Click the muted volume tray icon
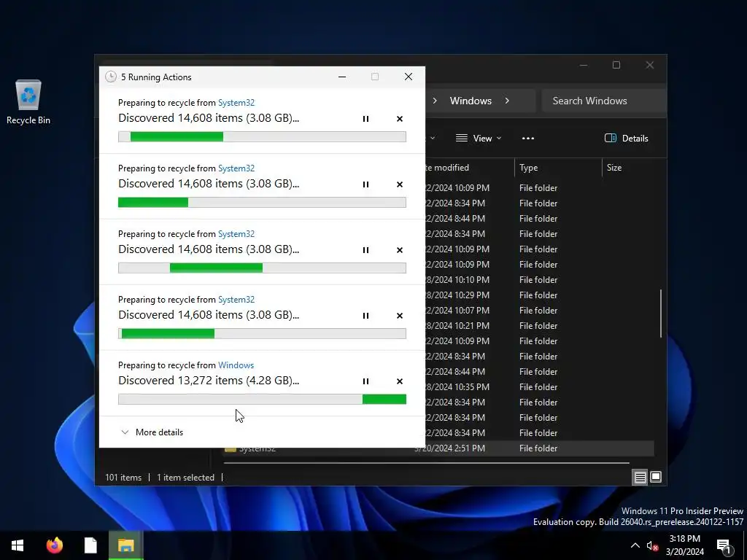The height and width of the screenshot is (560, 747). point(652,545)
